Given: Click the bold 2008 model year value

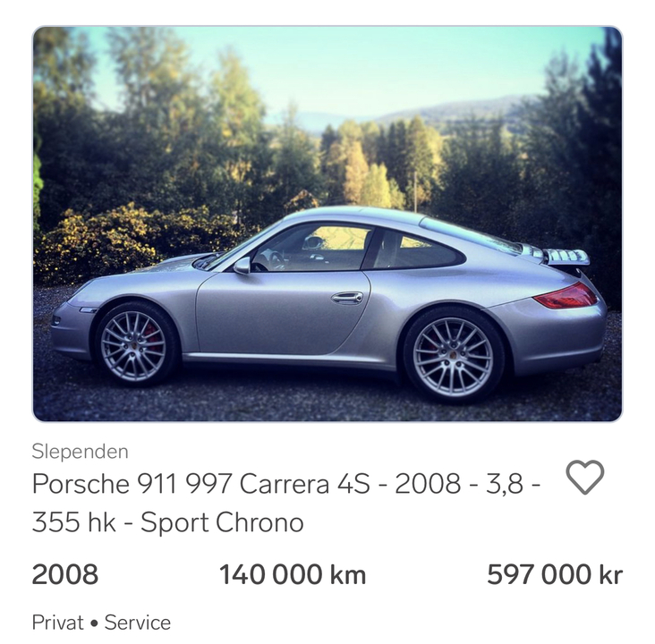Looking at the screenshot, I should pos(65,574).
